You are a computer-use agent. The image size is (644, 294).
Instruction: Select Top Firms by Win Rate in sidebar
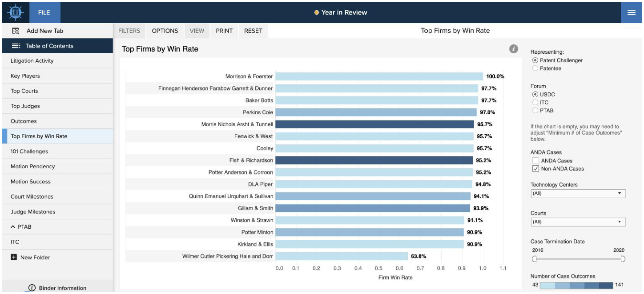pyautogui.click(x=57, y=136)
